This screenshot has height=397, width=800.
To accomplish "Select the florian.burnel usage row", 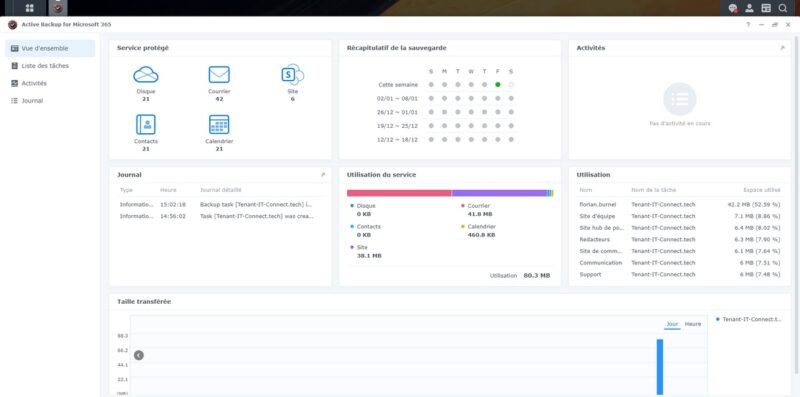I will 680,204.
